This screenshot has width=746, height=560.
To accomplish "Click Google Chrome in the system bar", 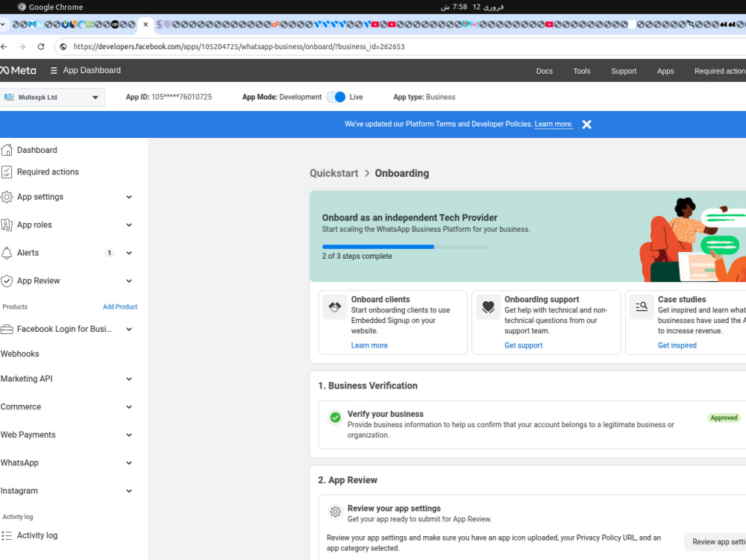I will [x=50, y=7].
